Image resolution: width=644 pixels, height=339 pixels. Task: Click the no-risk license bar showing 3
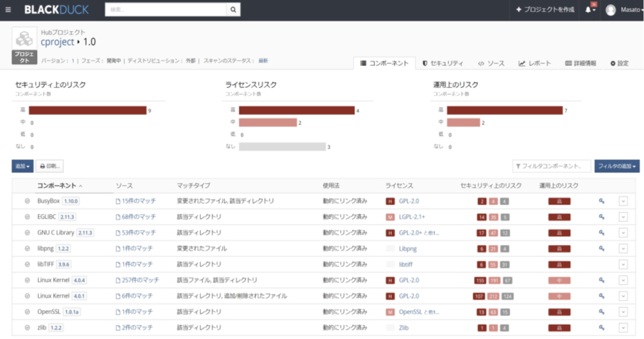click(282, 147)
